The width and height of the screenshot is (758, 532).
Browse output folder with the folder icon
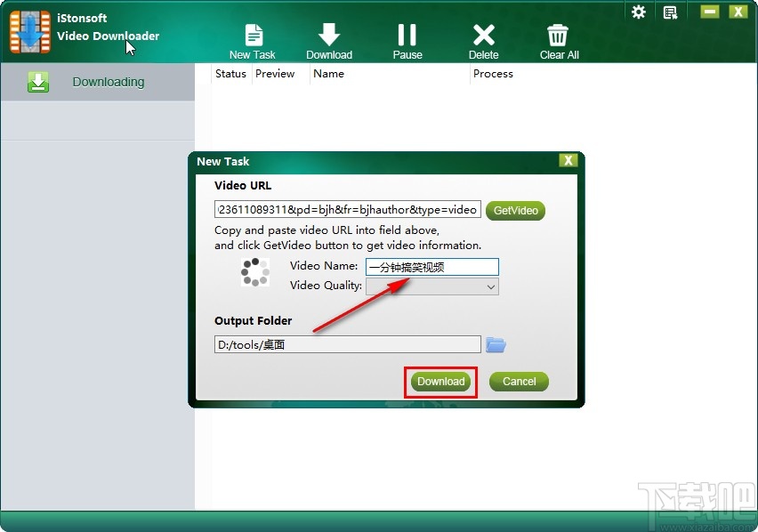[496, 344]
